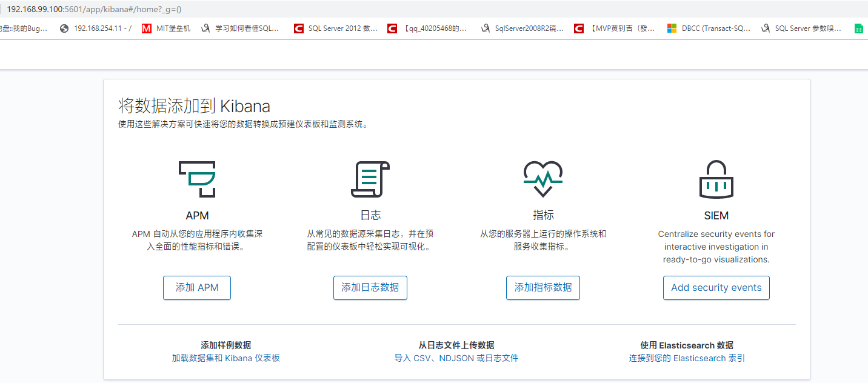Click the 日志 scroll icon
868x383 pixels.
[x=370, y=179]
